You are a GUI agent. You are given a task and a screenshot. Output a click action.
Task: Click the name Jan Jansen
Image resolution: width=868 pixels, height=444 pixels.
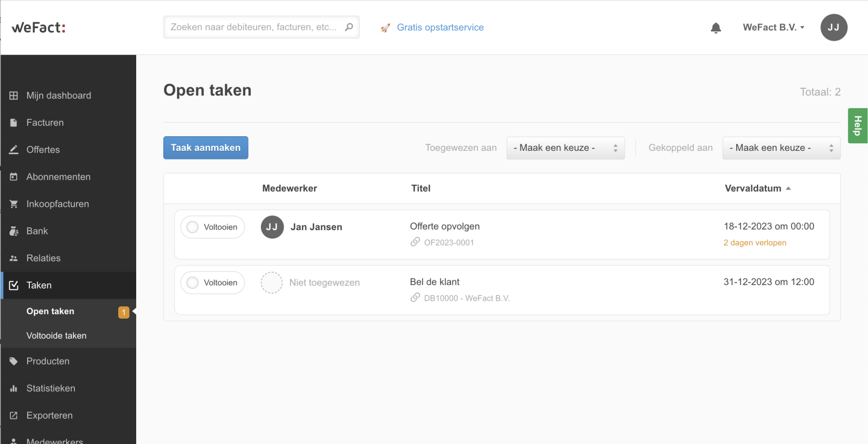coord(316,227)
